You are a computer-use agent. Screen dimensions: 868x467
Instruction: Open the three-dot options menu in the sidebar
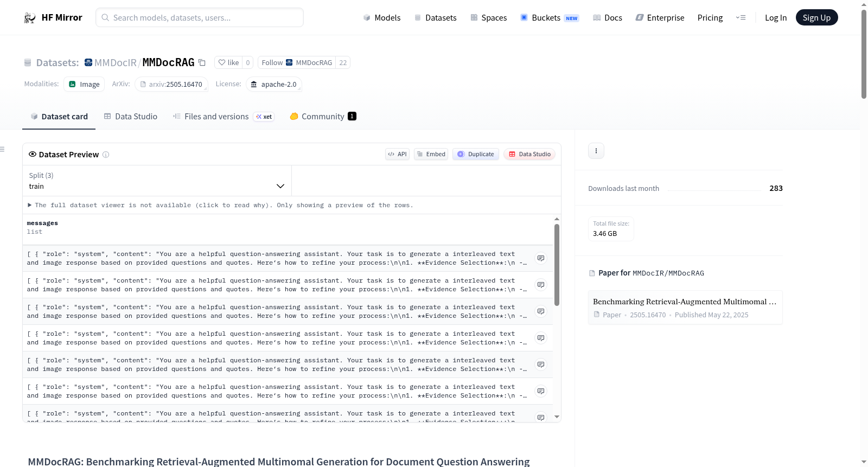[596, 151]
